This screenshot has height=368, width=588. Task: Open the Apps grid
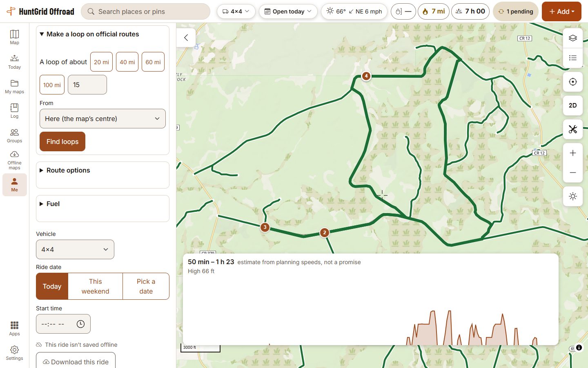(14, 328)
